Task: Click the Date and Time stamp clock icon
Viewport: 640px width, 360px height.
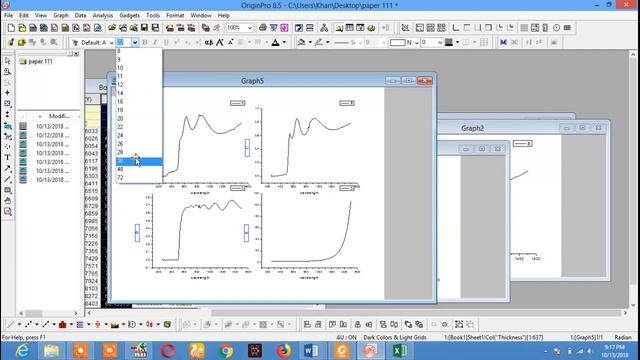Action: coord(556,28)
